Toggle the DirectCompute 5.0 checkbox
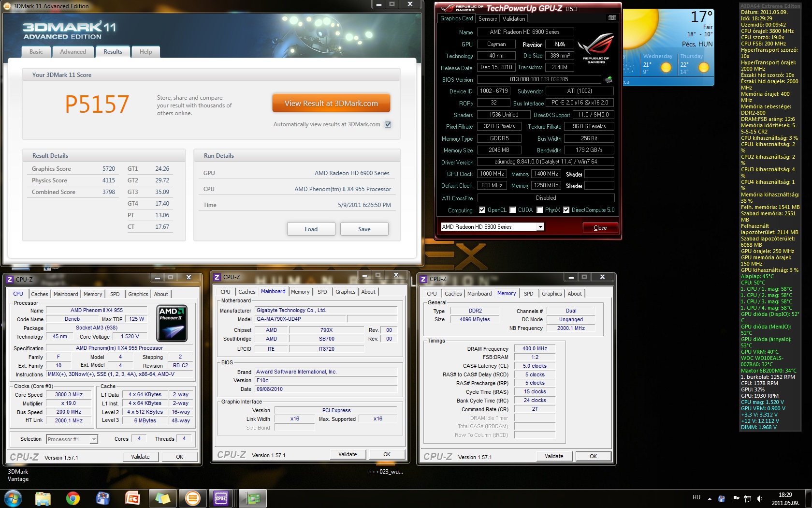 (566, 210)
